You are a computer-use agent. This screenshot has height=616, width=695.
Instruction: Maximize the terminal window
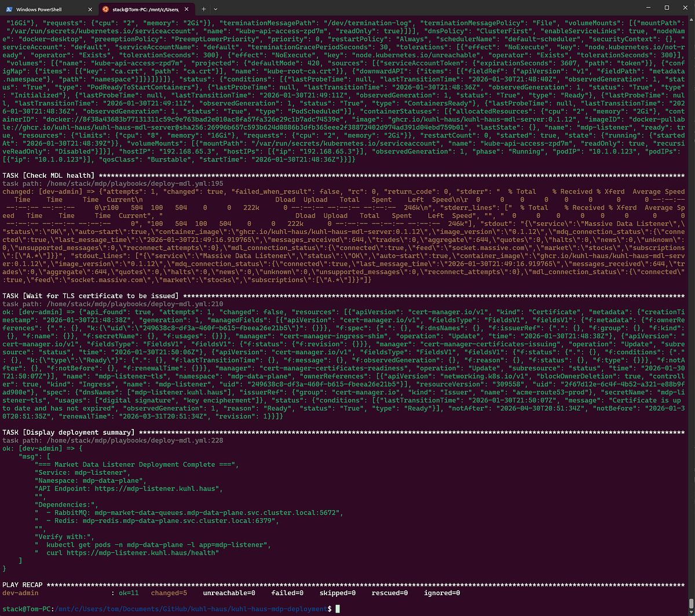point(666,8)
